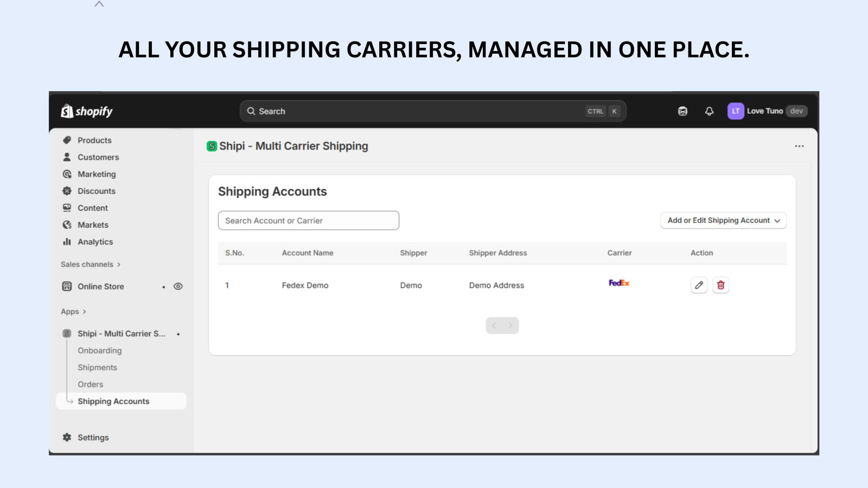868x488 pixels.
Task: Click the Search Account or Carrier field
Action: [x=308, y=220]
